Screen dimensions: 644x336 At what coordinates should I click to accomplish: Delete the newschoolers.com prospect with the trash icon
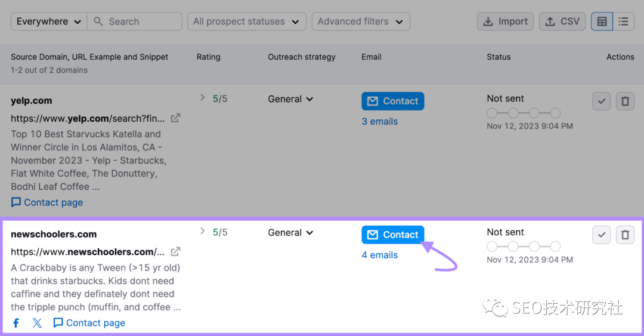point(625,235)
